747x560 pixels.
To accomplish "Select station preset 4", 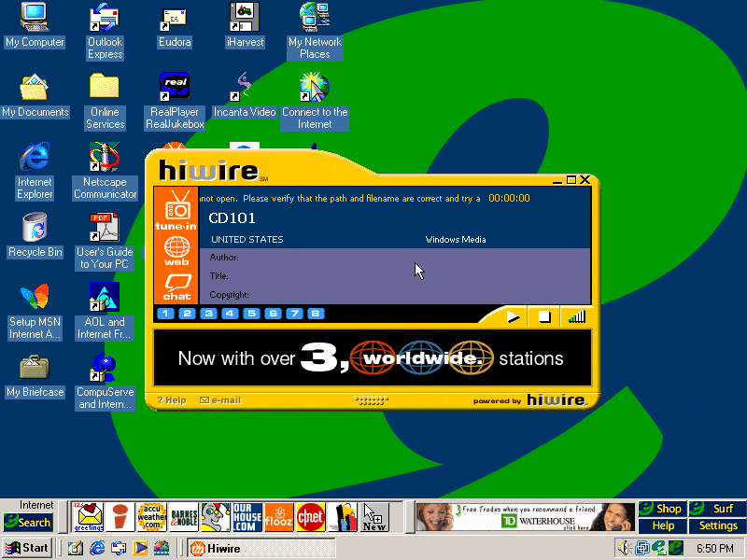I will pyautogui.click(x=230, y=314).
